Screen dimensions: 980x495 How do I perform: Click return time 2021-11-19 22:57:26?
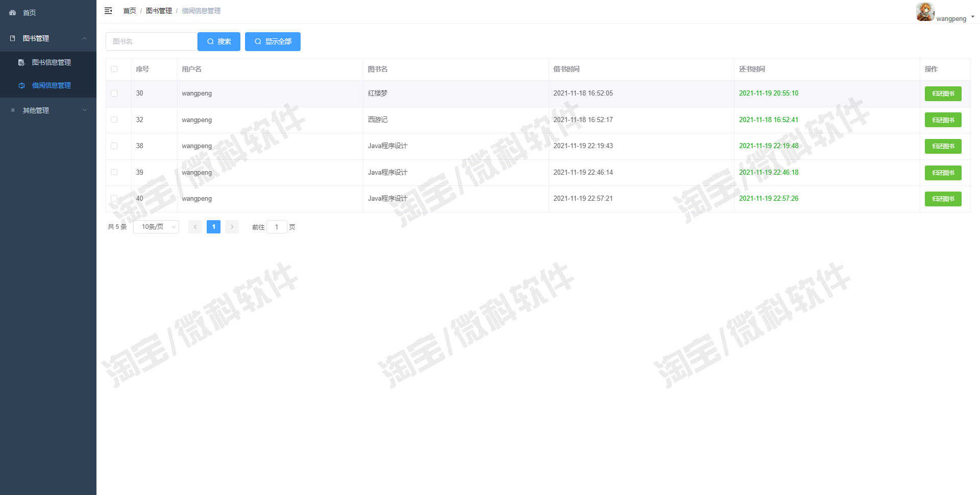click(769, 199)
